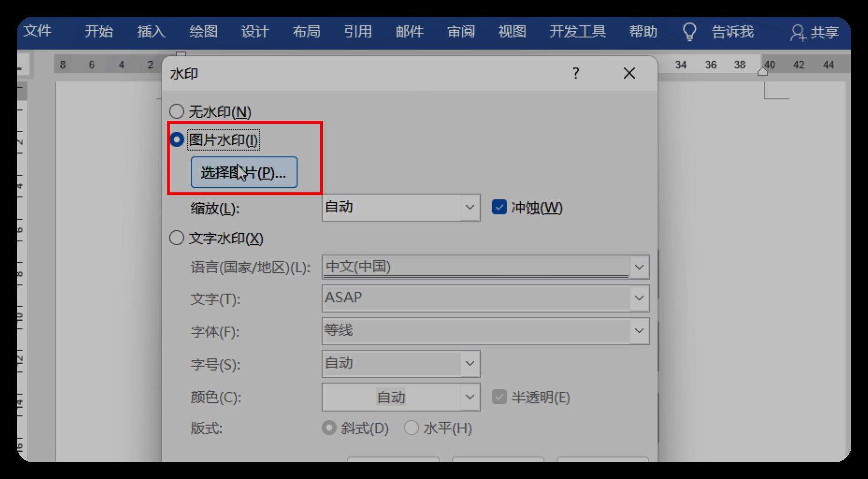Open the 帮助 ribbon tab
The height and width of the screenshot is (479, 868).
(x=643, y=31)
